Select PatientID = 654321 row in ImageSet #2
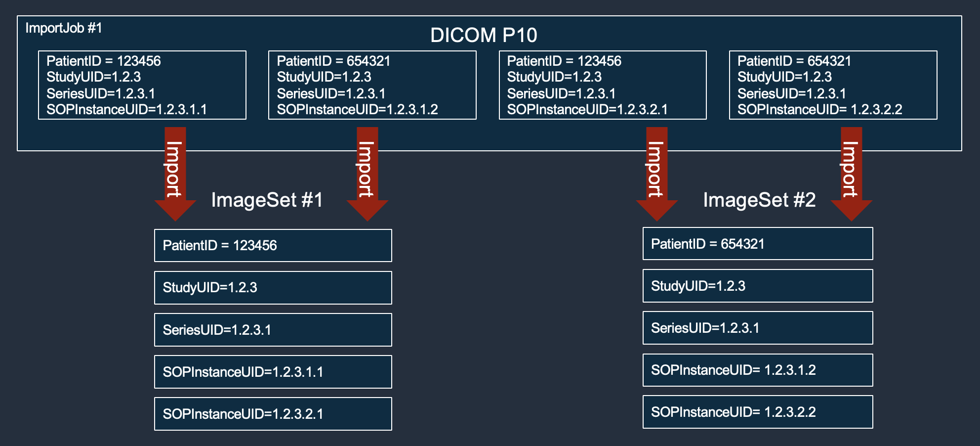 pos(757,244)
